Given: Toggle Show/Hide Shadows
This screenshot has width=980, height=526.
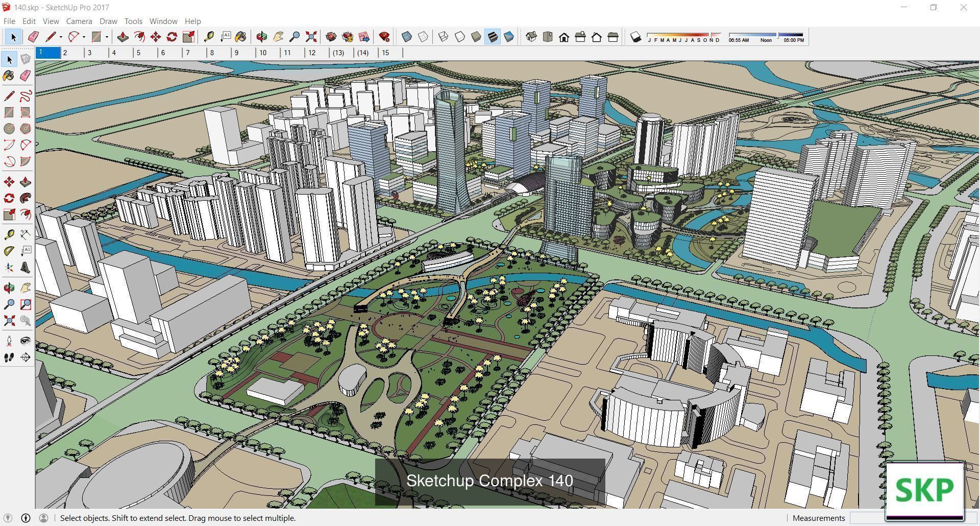Looking at the screenshot, I should 635,37.
